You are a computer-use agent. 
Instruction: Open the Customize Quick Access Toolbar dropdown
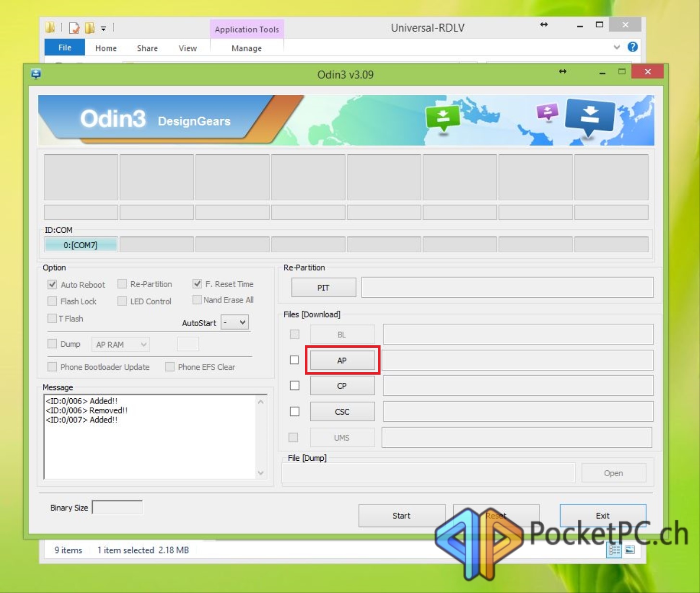tap(103, 29)
